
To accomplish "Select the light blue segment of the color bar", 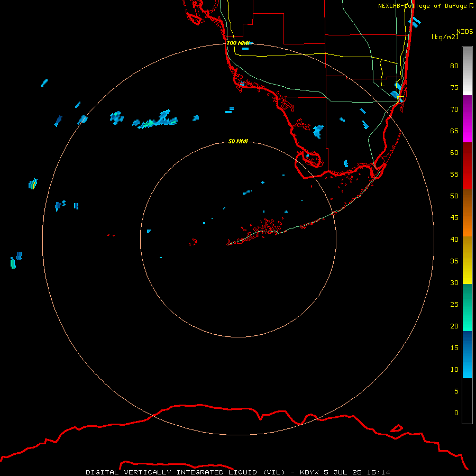I will click(467, 354).
